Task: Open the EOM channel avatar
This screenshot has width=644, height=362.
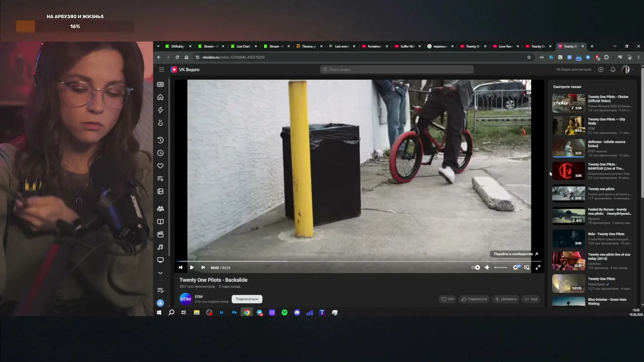Action: click(186, 299)
